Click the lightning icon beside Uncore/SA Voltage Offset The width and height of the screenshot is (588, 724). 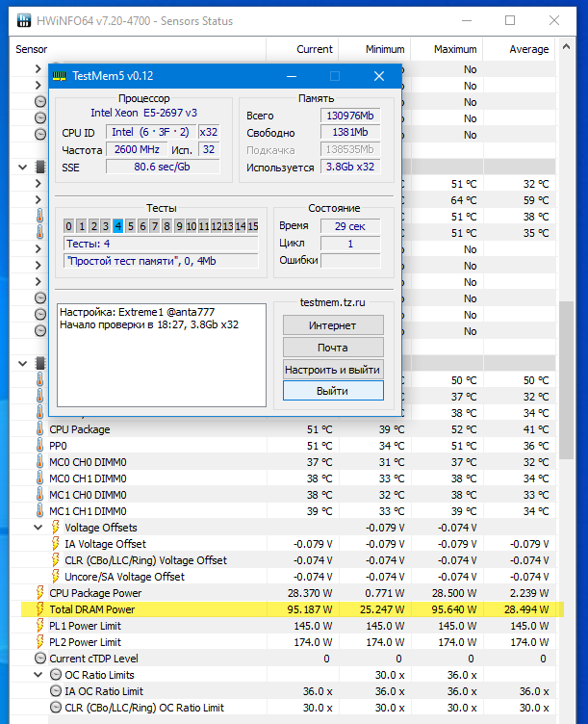coord(56,577)
